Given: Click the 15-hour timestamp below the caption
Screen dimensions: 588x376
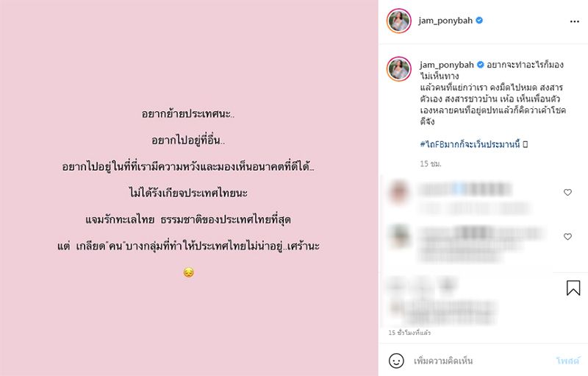Looking at the screenshot, I should coord(431,163).
